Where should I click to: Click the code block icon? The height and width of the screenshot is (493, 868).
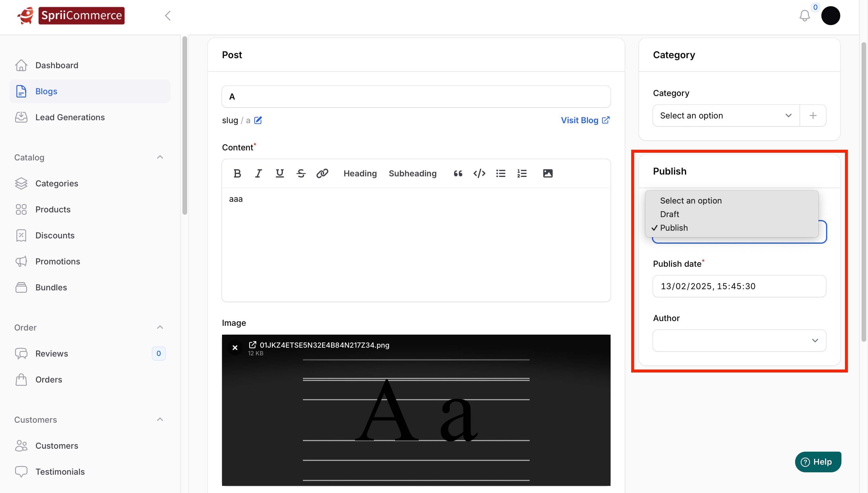[479, 173]
